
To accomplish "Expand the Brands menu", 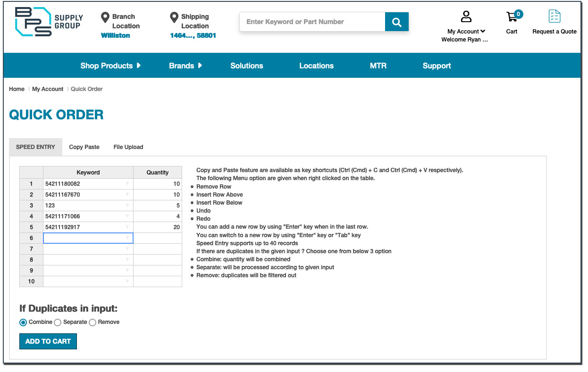I will click(x=185, y=66).
